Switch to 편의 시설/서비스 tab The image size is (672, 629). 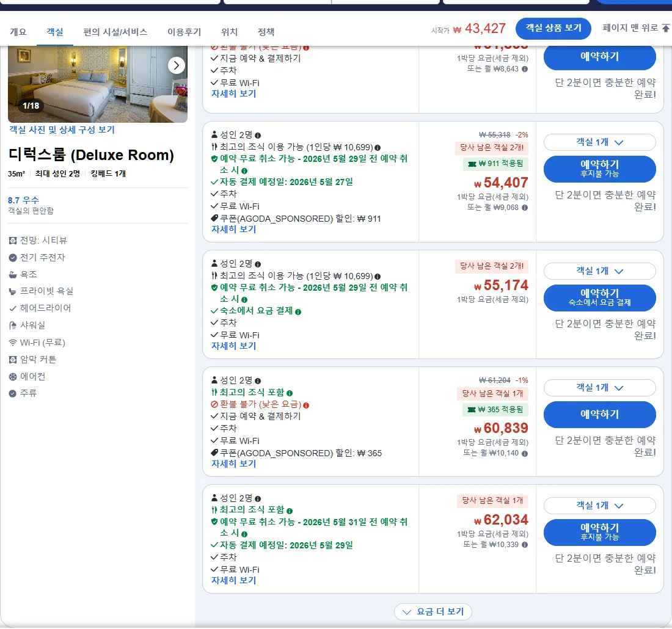click(115, 32)
